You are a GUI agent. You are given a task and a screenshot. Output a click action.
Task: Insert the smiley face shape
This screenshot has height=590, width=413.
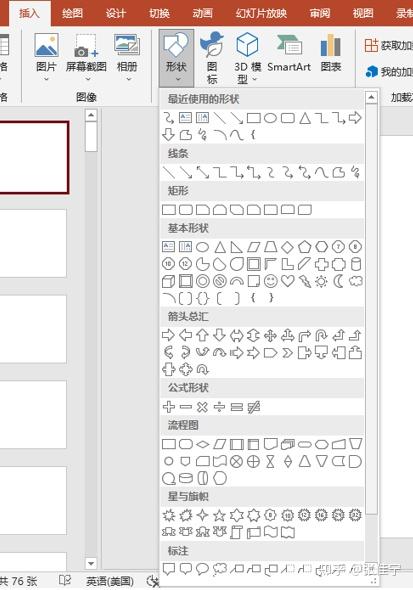click(x=270, y=281)
